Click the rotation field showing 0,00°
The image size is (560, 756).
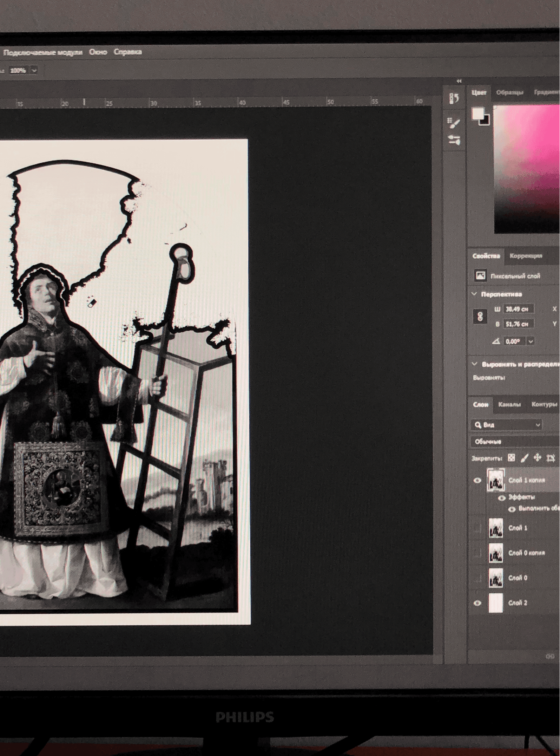click(515, 341)
